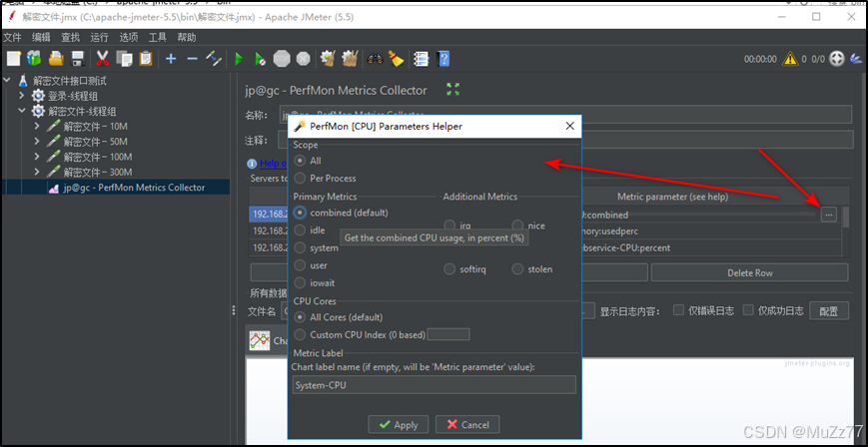This screenshot has height=447, width=868.
Task: Select the stolen additional metric
Action: 517,269
